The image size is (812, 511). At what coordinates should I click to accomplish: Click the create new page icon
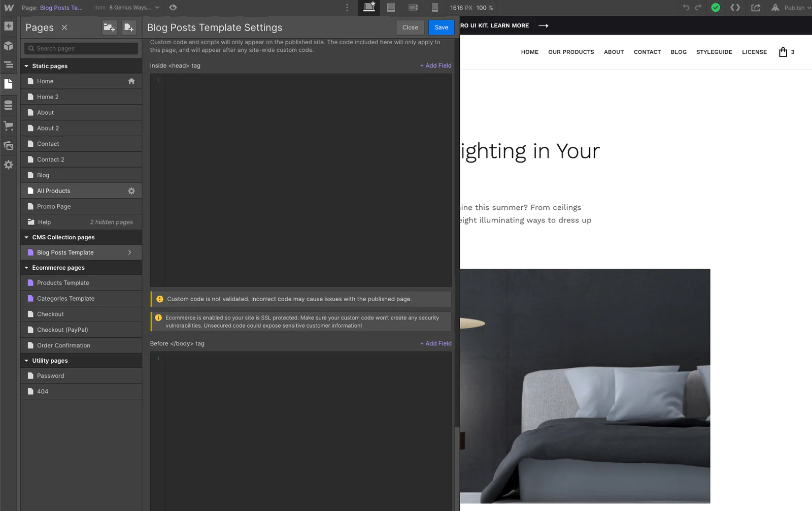[x=129, y=27]
